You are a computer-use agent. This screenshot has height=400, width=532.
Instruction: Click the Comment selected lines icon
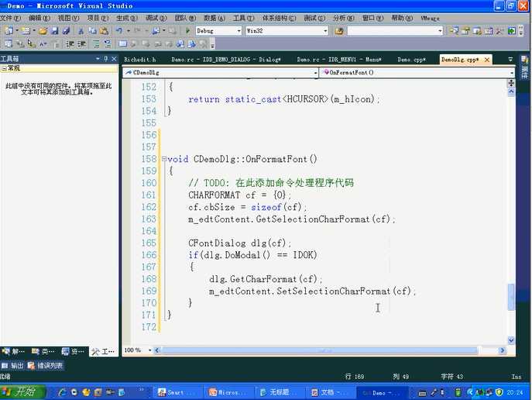point(96,44)
